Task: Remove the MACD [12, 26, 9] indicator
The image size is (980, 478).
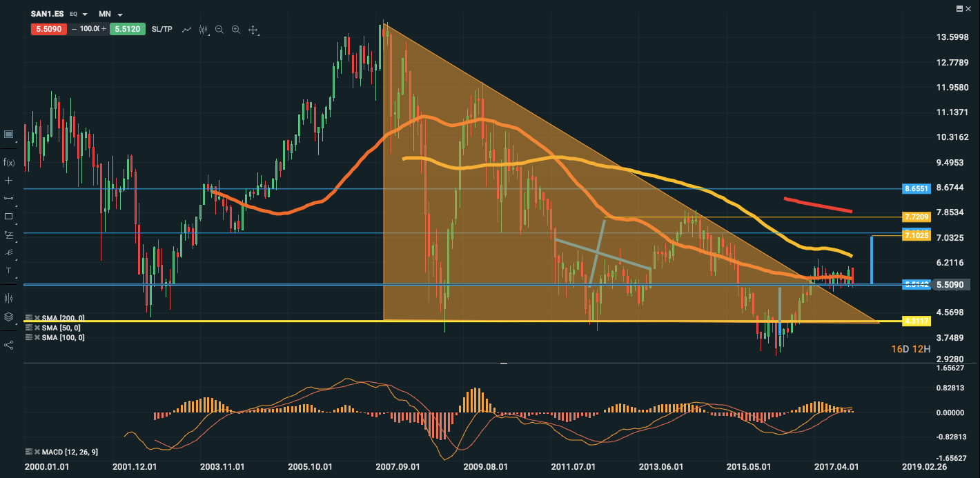Action: click(36, 452)
